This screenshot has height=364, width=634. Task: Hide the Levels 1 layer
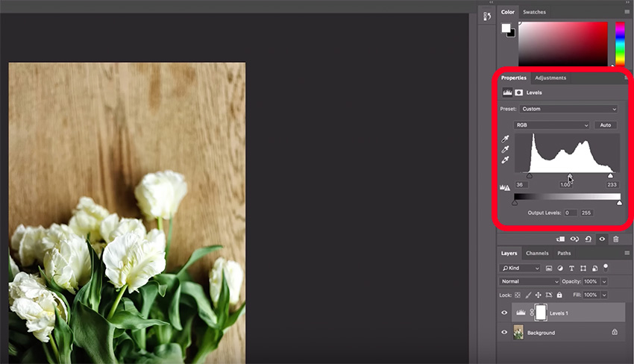tap(504, 313)
